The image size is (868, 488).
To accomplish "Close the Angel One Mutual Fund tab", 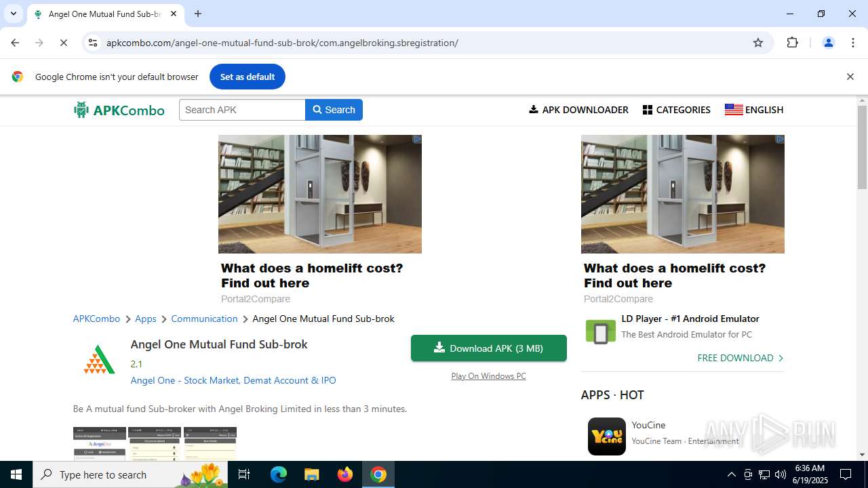I will tap(174, 14).
